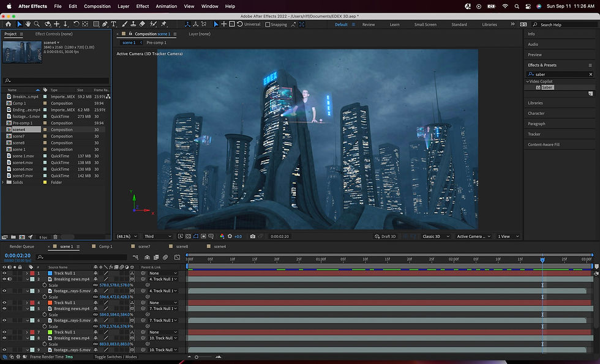This screenshot has width=600, height=364.
Task: Select the Brush tool
Action: tap(125, 24)
